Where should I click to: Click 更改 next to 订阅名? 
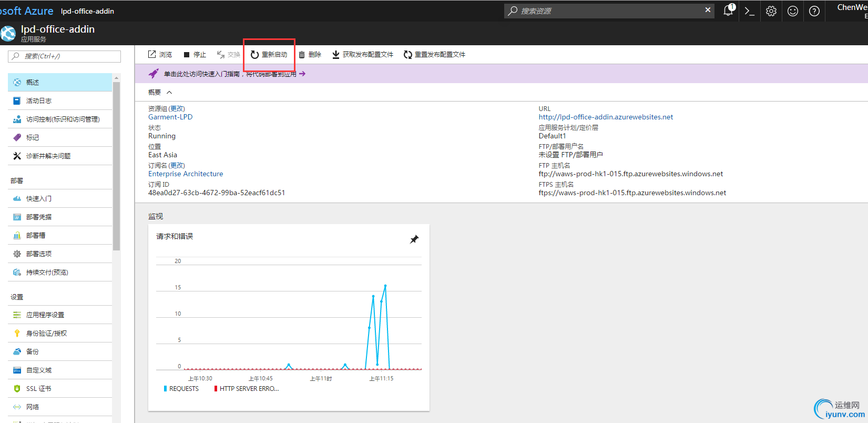tap(177, 166)
